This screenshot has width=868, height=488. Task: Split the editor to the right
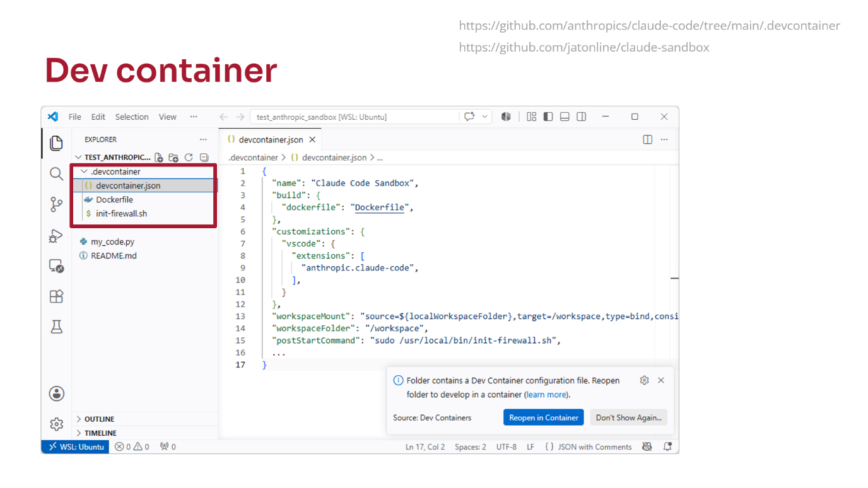(647, 139)
